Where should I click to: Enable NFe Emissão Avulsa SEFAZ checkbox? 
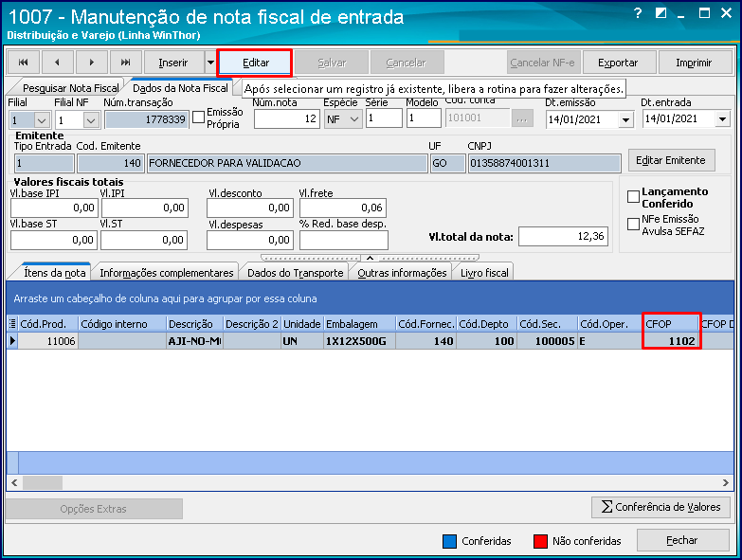[633, 225]
